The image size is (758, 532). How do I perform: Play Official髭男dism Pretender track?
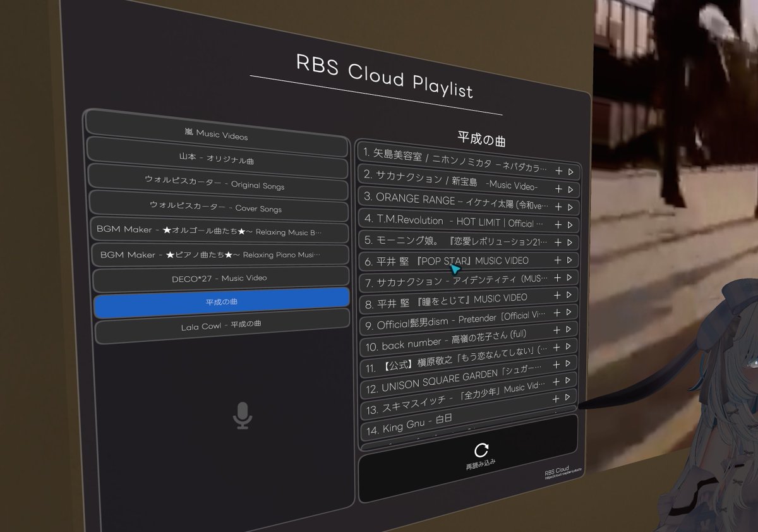[x=569, y=312]
